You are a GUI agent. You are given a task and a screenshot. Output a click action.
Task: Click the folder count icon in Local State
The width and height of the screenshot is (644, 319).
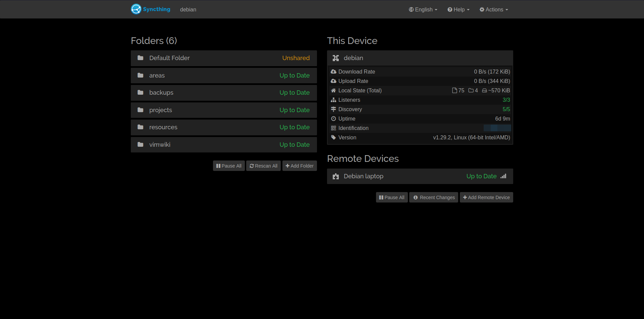(x=471, y=90)
